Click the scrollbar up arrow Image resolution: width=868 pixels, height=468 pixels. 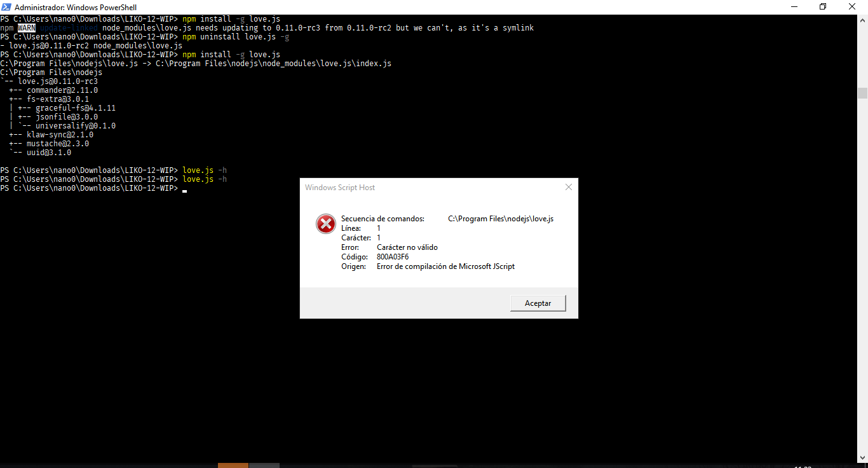[862, 20]
